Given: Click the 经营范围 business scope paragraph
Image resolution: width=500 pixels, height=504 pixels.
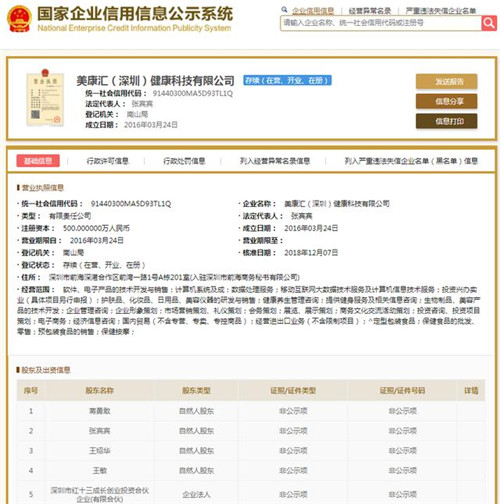Looking at the screenshot, I should (249, 310).
